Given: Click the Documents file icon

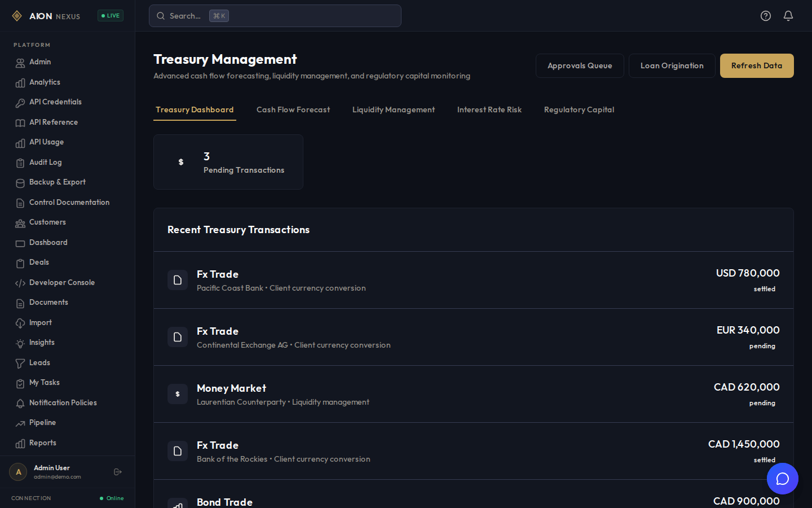Looking at the screenshot, I should click(x=20, y=303).
